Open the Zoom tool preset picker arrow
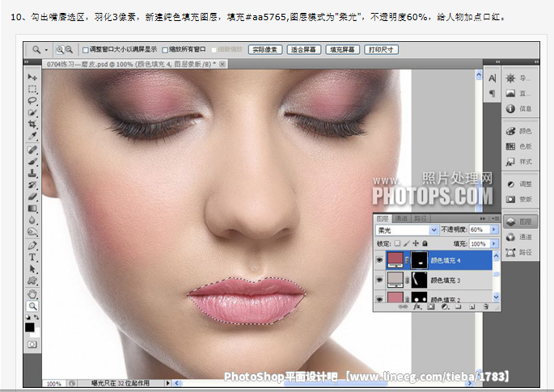 click(x=46, y=50)
